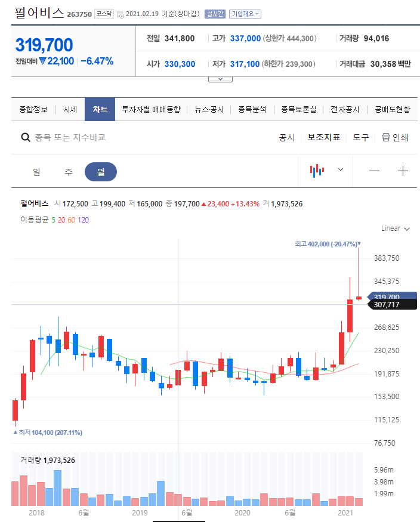Open candlestick chart type icon
The height and width of the screenshot is (522, 420).
click(317, 171)
